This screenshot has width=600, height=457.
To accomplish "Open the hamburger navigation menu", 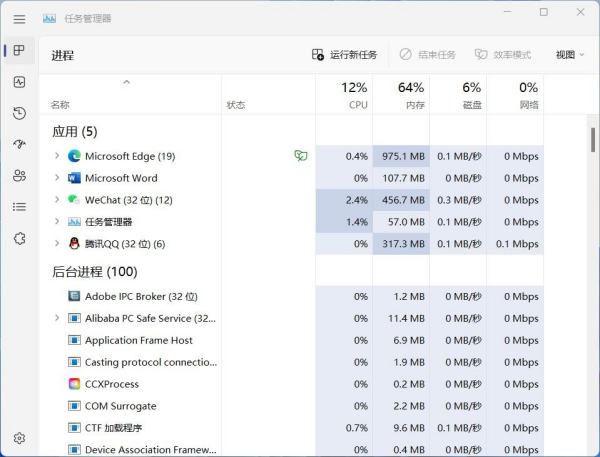I will coord(19,18).
